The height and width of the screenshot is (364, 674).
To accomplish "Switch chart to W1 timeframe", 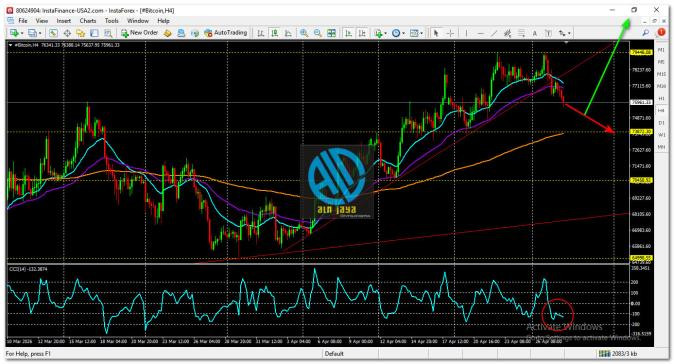I will pos(661,135).
